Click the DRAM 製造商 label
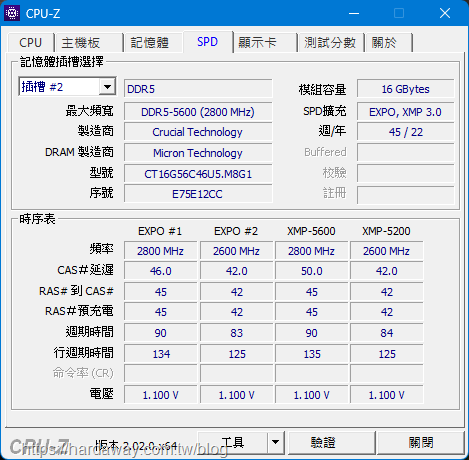 [79, 152]
